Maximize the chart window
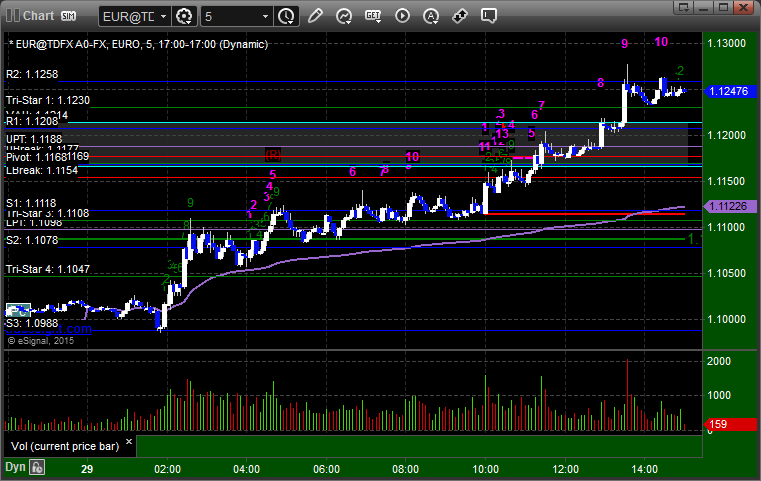The image size is (761, 481). click(724, 7)
